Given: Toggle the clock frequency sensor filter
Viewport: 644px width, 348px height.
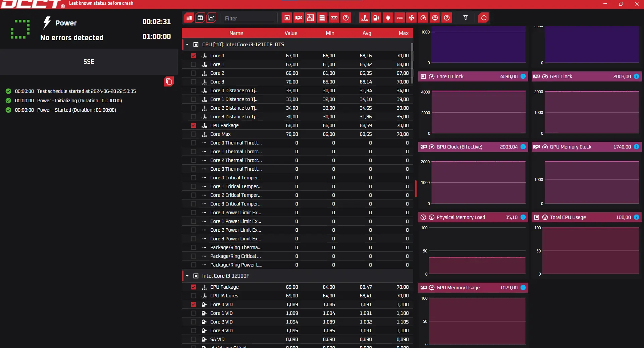Looking at the screenshot, I should pos(423,18).
